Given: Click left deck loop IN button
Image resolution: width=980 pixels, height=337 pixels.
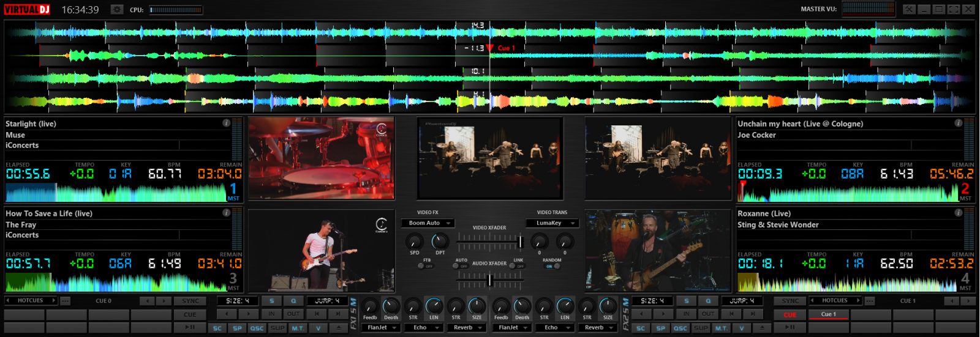Looking at the screenshot, I should pyautogui.click(x=271, y=314).
